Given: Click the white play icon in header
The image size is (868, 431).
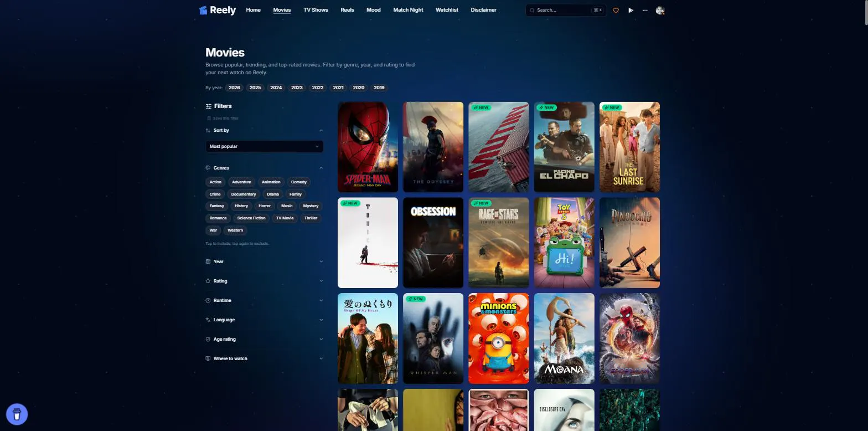Looking at the screenshot, I should pos(631,10).
